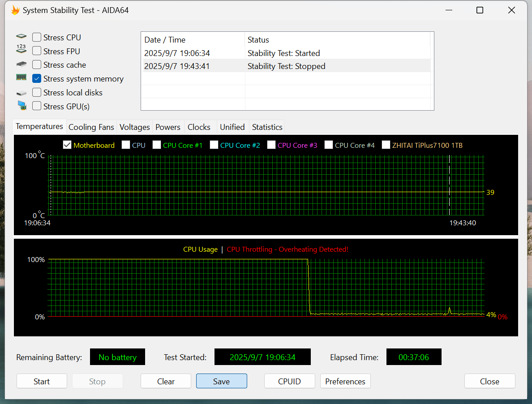Switch to the Voltages tab
This screenshot has height=404, width=532.
(135, 127)
